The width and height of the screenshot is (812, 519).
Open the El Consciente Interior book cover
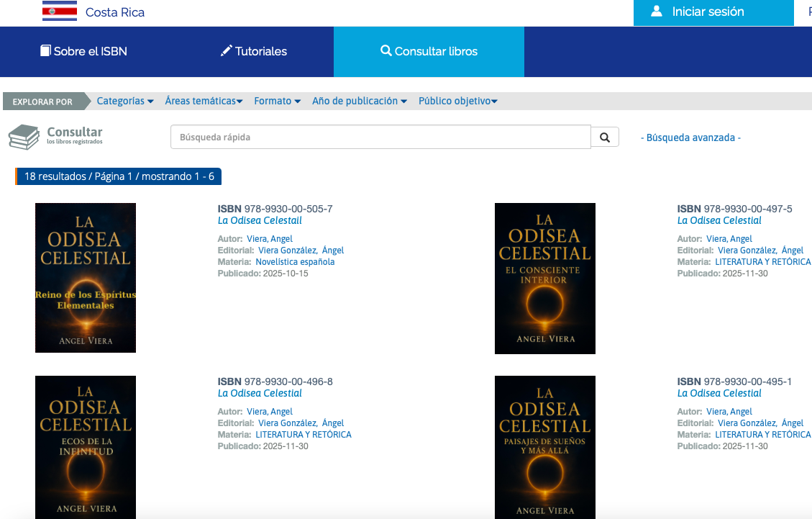[x=545, y=279]
